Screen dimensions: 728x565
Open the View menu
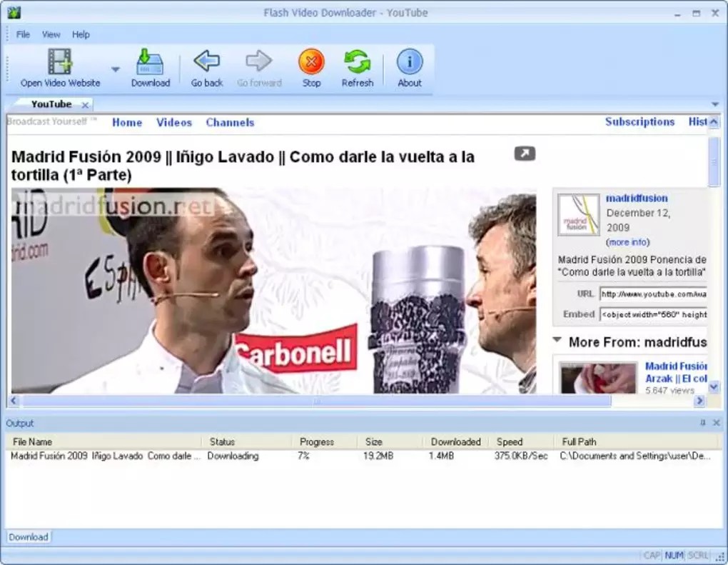click(x=51, y=34)
